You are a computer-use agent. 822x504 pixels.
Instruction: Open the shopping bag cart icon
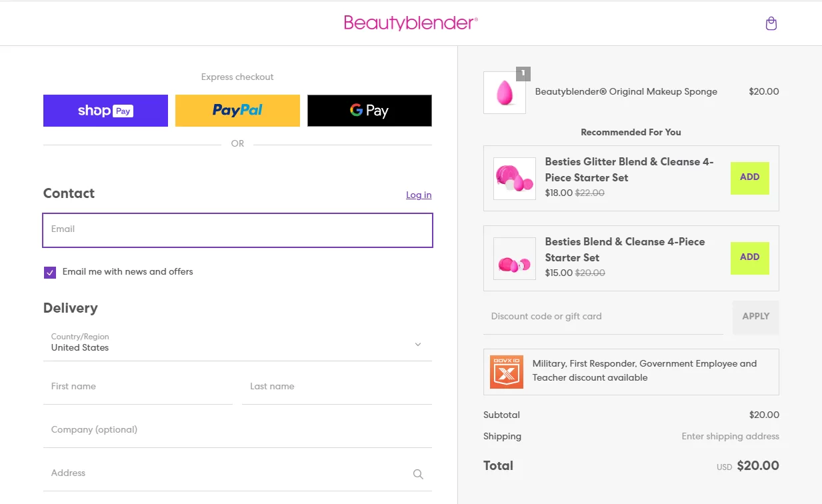click(x=771, y=23)
